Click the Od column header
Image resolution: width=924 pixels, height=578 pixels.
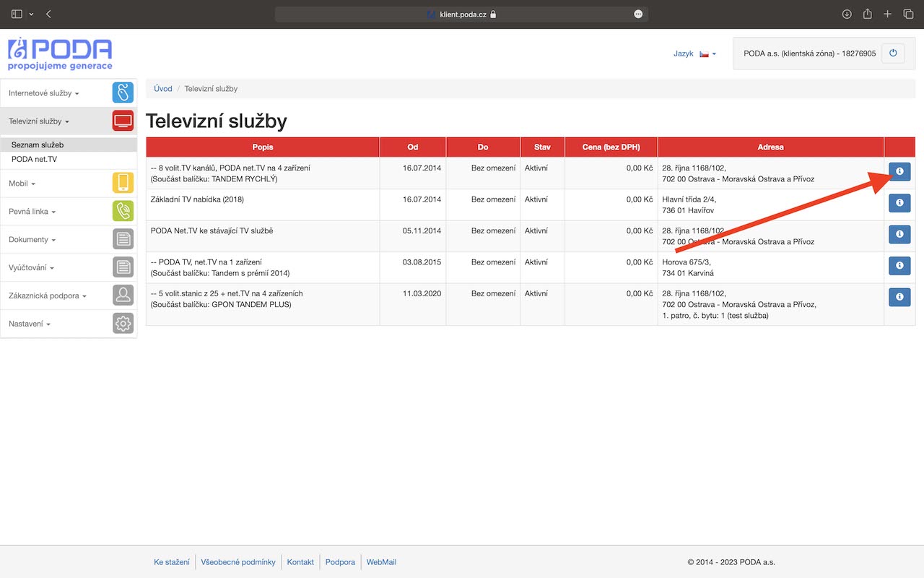click(x=413, y=147)
